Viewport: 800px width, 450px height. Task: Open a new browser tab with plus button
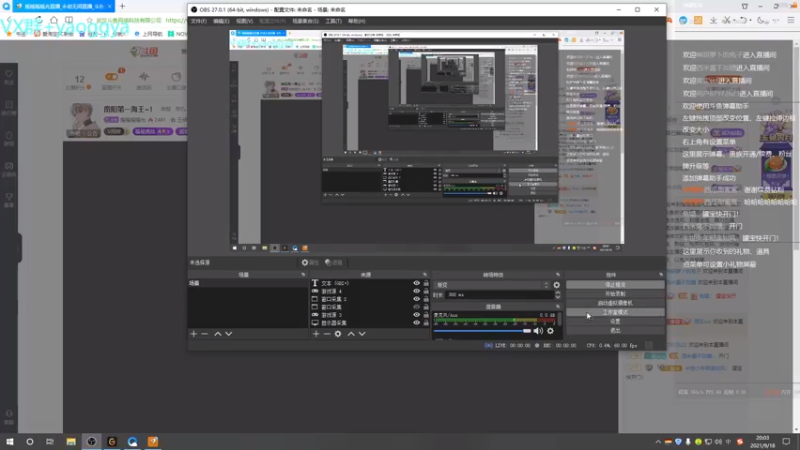point(122,6)
